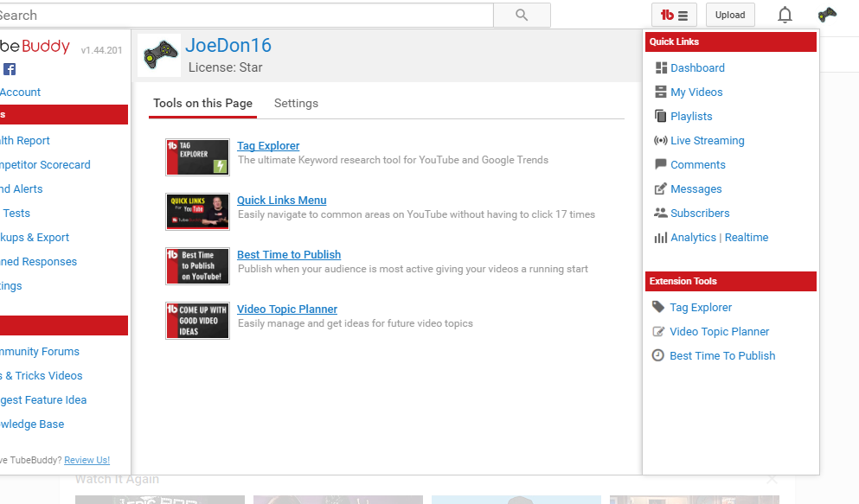859x504 pixels.
Task: Open Comments in Quick Links
Action: point(698,165)
